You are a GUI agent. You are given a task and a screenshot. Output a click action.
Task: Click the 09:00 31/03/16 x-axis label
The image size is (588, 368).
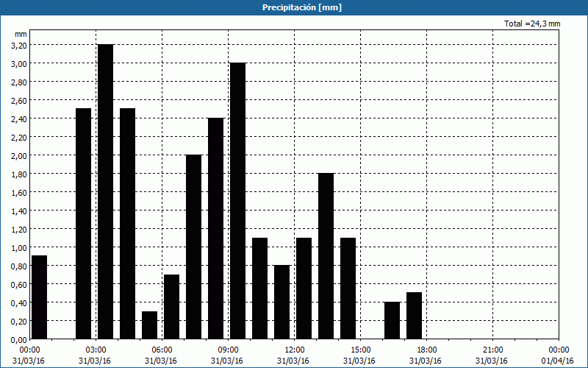(227, 355)
